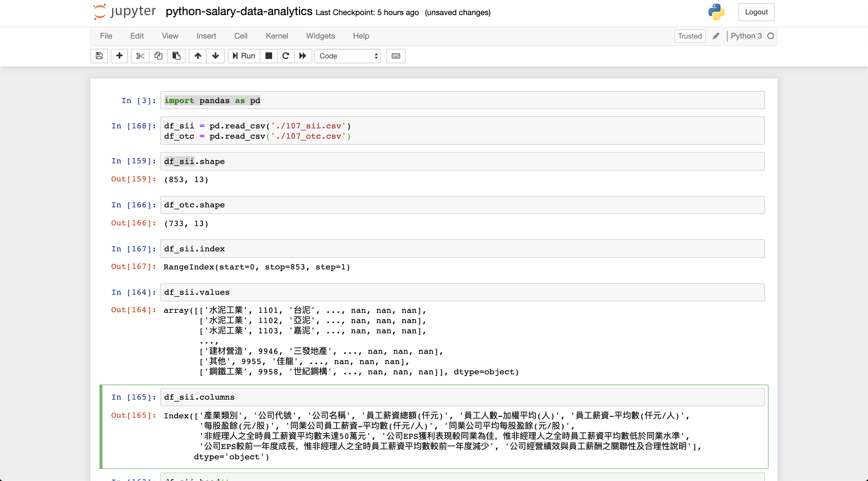Click the (unsaved changes) status text
868x481 pixels.
tap(458, 12)
